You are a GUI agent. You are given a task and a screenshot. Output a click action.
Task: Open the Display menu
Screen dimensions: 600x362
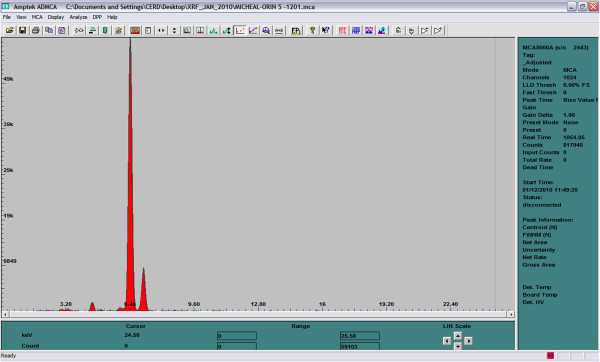[x=56, y=17]
